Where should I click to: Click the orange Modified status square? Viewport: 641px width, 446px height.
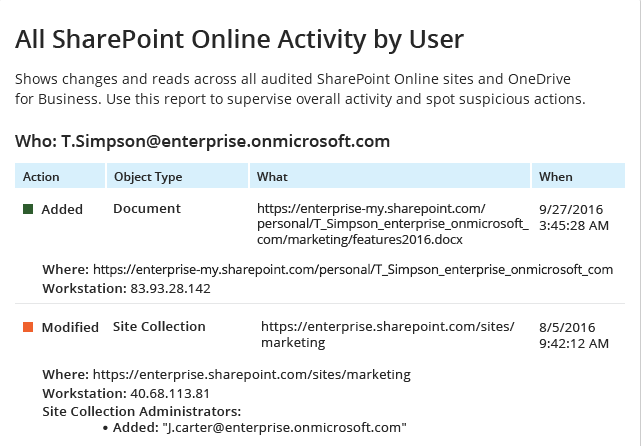coord(28,327)
